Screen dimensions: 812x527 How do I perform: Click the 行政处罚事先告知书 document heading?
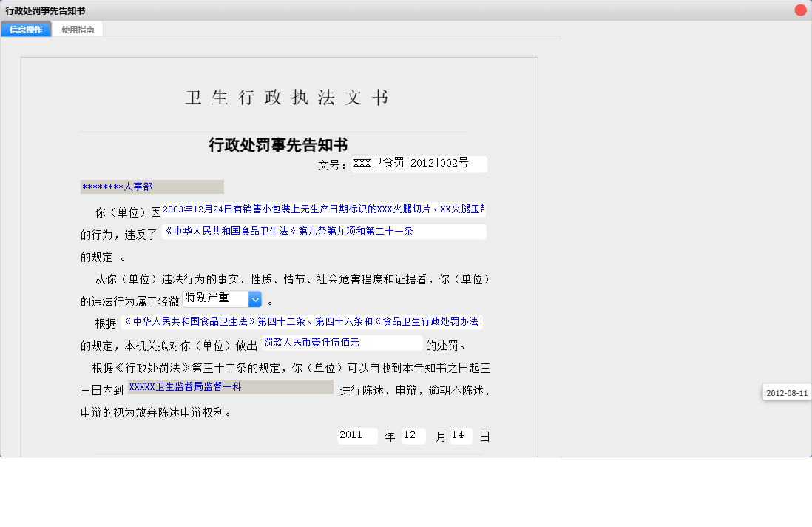279,144
